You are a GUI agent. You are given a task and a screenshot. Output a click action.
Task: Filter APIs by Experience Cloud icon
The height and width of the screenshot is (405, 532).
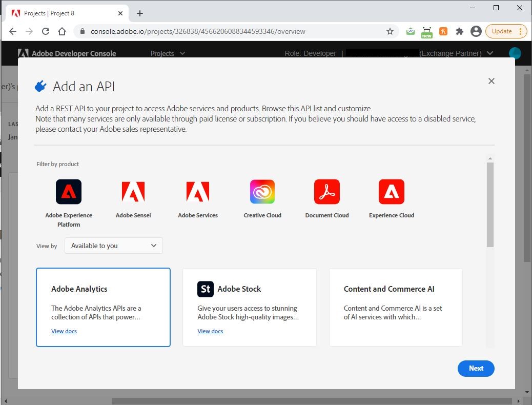(x=391, y=192)
